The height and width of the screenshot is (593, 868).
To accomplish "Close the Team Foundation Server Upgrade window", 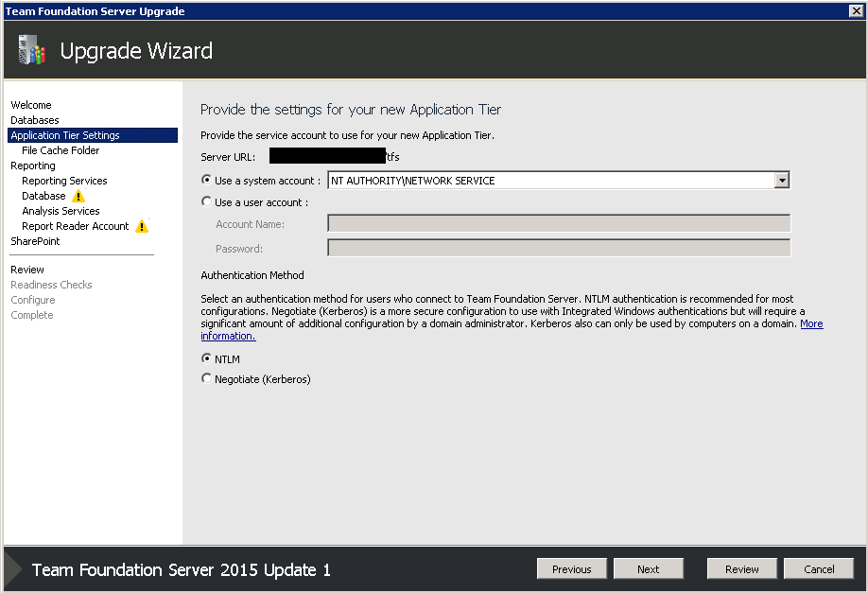I will (856, 11).
